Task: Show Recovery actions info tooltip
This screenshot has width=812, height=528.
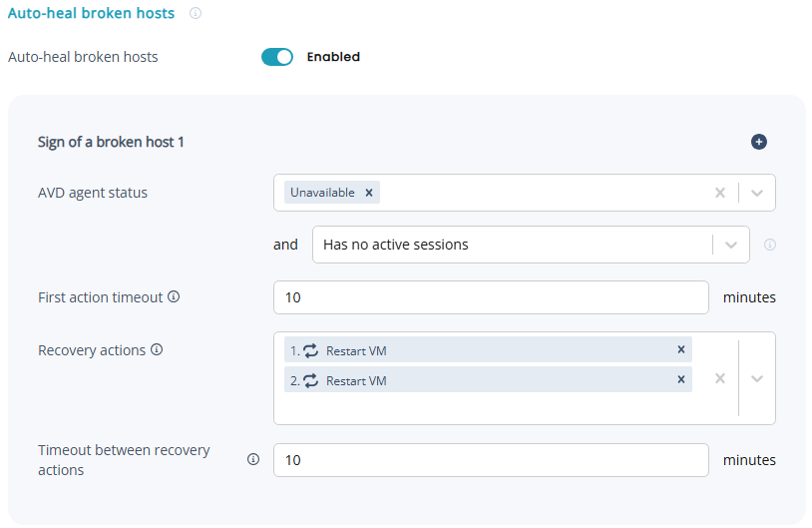Action: click(x=157, y=350)
